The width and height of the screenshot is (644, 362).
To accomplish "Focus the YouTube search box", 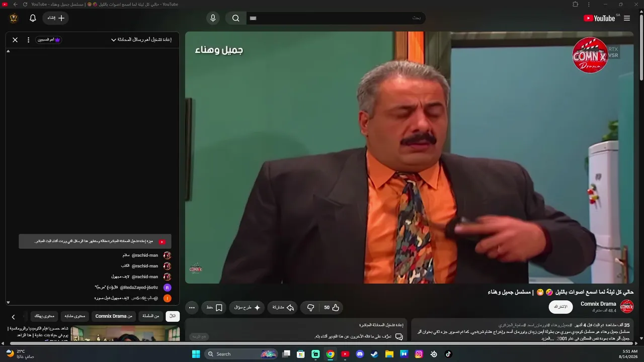I will click(336, 18).
